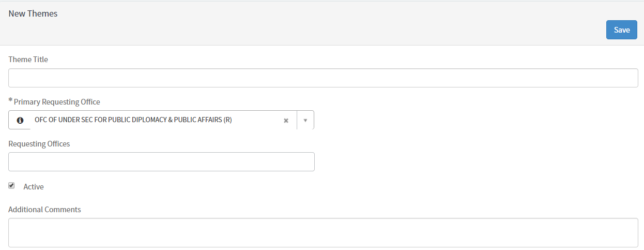This screenshot has width=644, height=250.
Task: Open the Primary Requesting Office dropdown arrow
Action: [305, 120]
